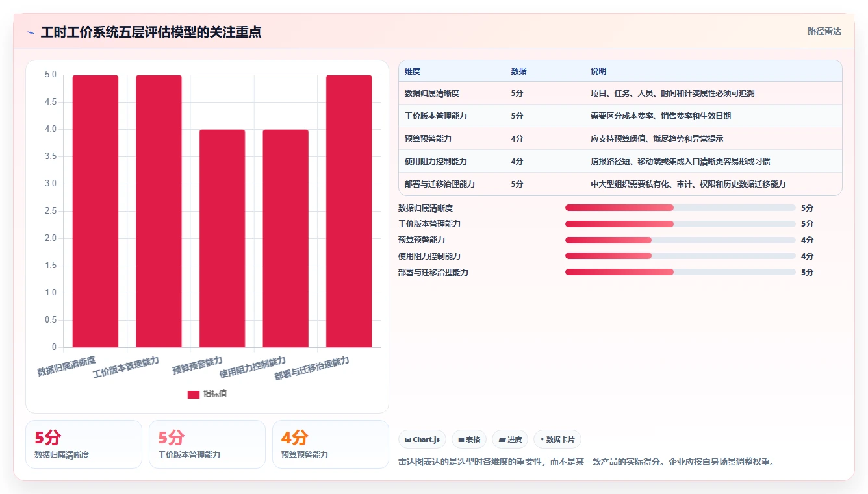Click the 工价版本管理能力 chart bar
Image resolution: width=868 pixels, height=494 pixels.
coord(159,211)
